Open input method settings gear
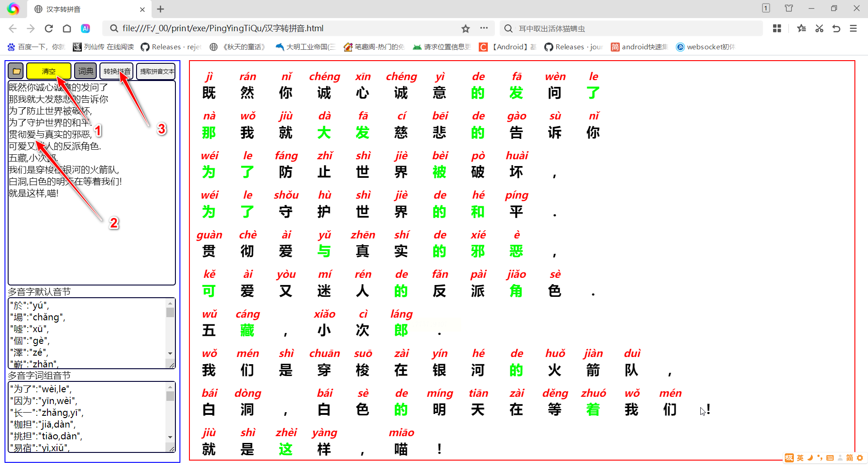868x466 pixels. tap(860, 458)
